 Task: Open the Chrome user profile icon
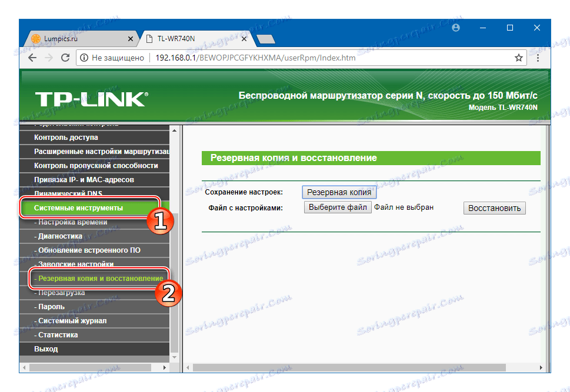[x=456, y=28]
